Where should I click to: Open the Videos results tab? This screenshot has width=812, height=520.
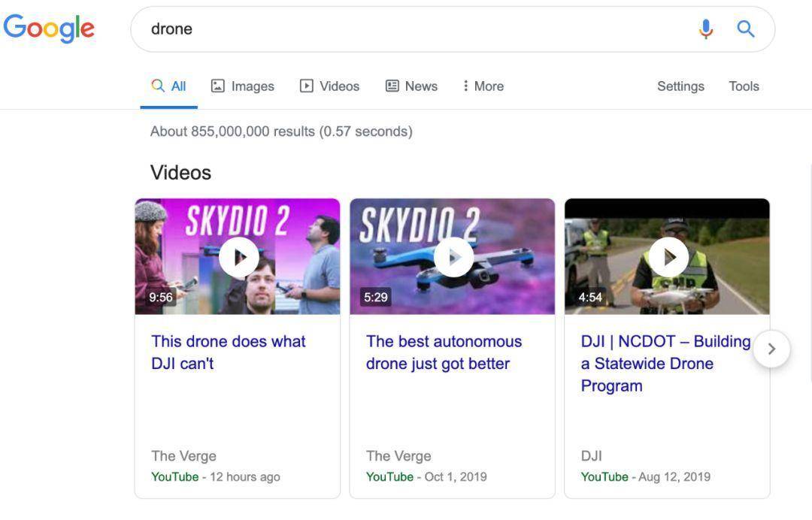click(x=330, y=86)
